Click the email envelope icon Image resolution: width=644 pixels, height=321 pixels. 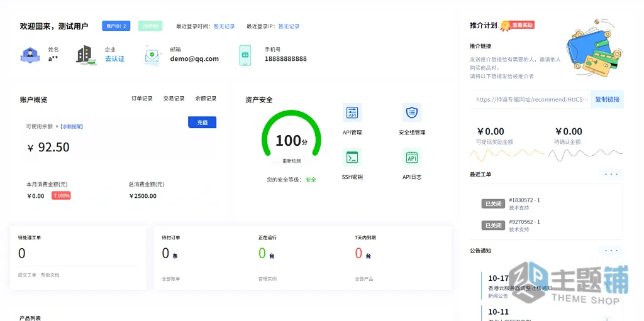click(153, 55)
